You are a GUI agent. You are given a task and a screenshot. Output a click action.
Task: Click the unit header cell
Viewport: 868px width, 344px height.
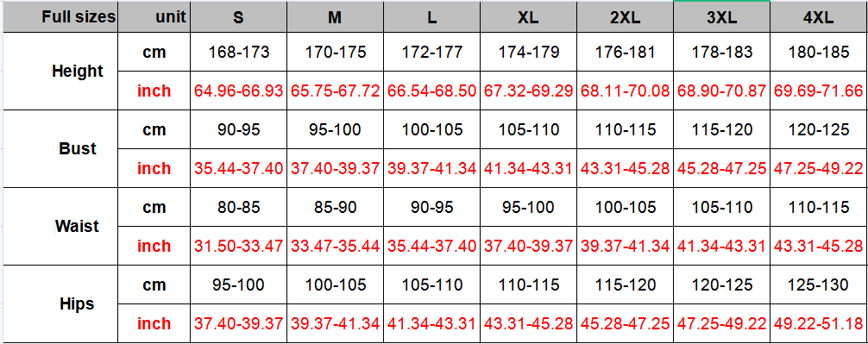[154, 16]
